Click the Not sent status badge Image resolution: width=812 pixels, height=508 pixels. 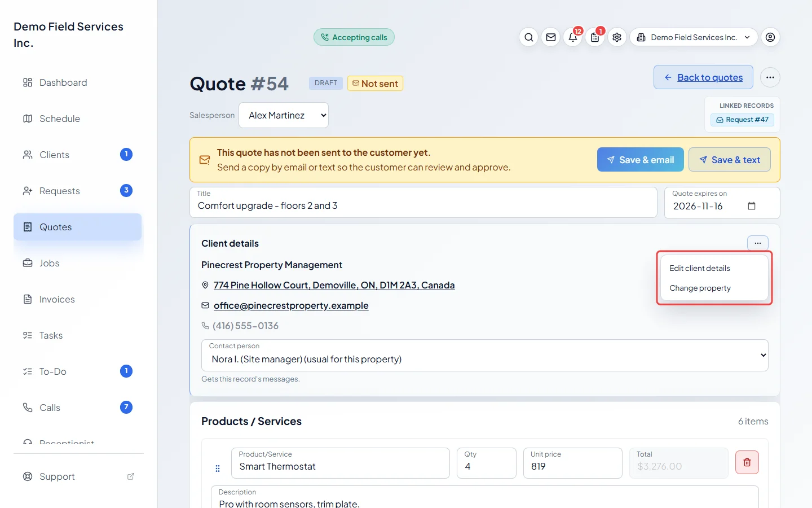tap(375, 84)
